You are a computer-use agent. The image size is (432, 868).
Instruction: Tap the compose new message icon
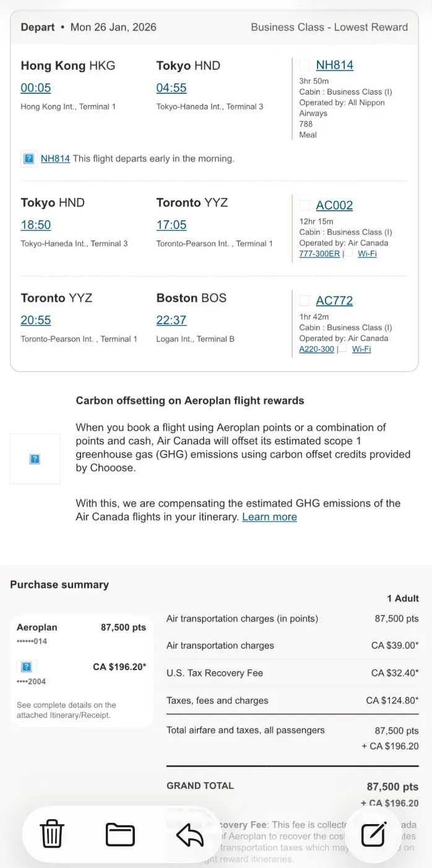pyautogui.click(x=374, y=835)
